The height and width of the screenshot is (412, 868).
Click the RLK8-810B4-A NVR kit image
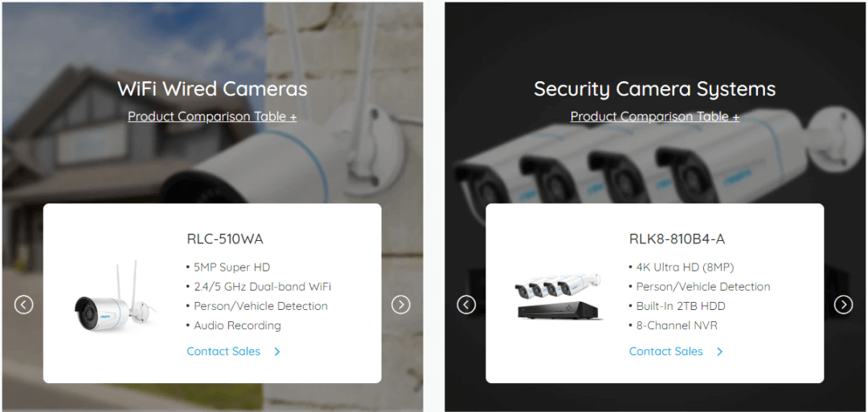click(x=559, y=296)
